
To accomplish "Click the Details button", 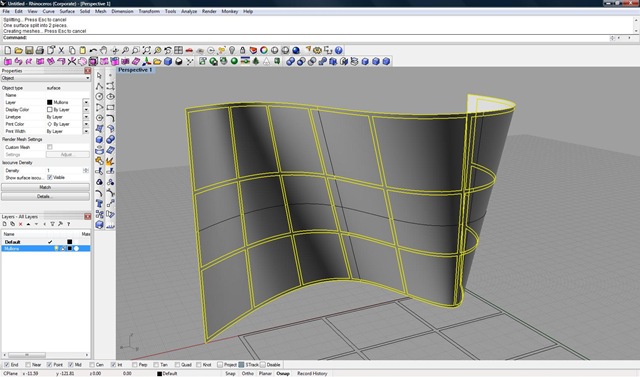I will (x=45, y=196).
